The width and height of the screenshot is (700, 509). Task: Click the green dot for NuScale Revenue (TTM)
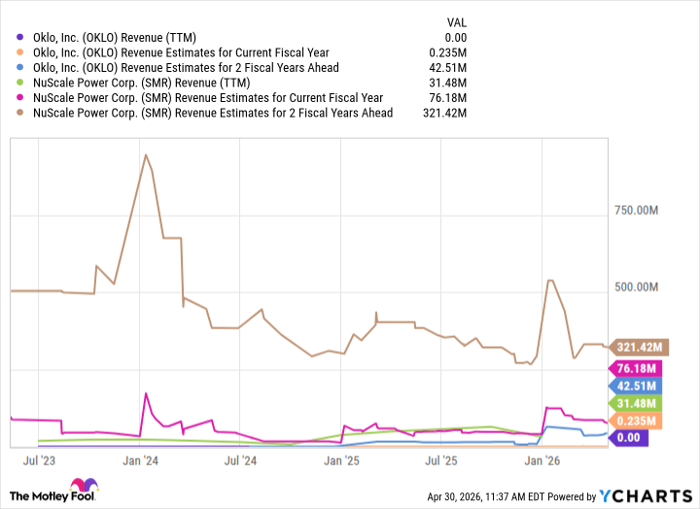[20, 83]
